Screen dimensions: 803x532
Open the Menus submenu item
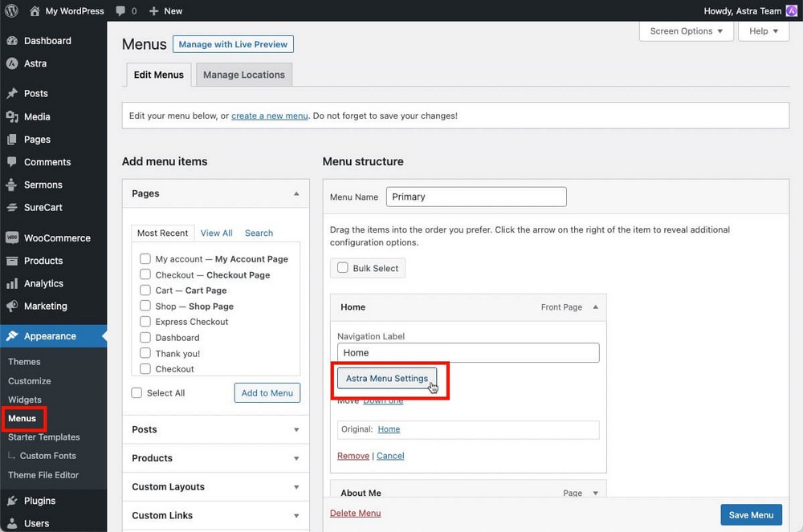click(22, 418)
